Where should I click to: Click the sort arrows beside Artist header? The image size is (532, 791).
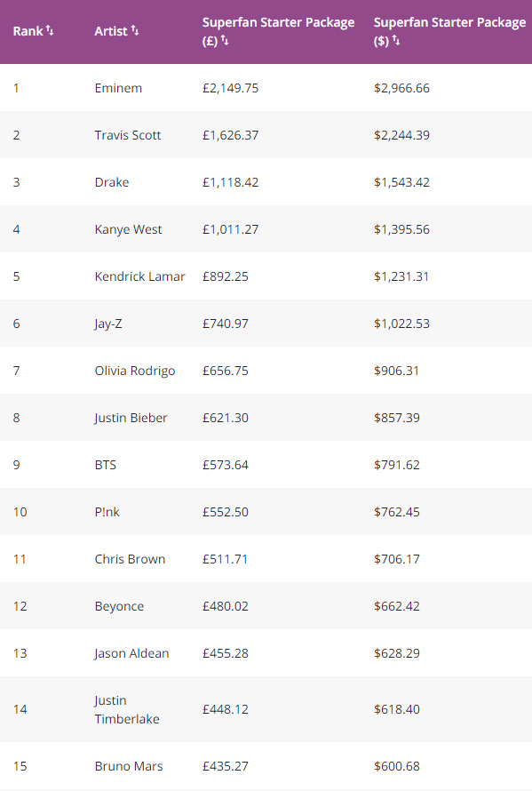[x=135, y=30]
